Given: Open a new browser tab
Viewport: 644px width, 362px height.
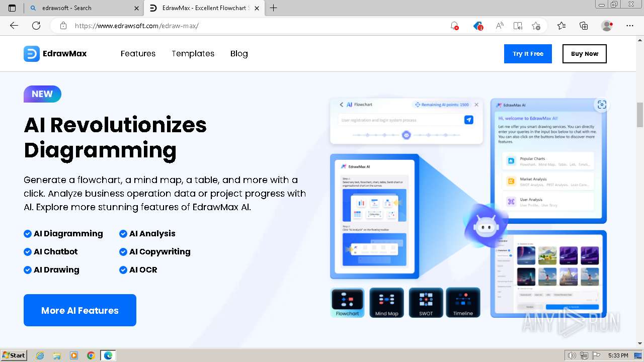Looking at the screenshot, I should pos(274,8).
